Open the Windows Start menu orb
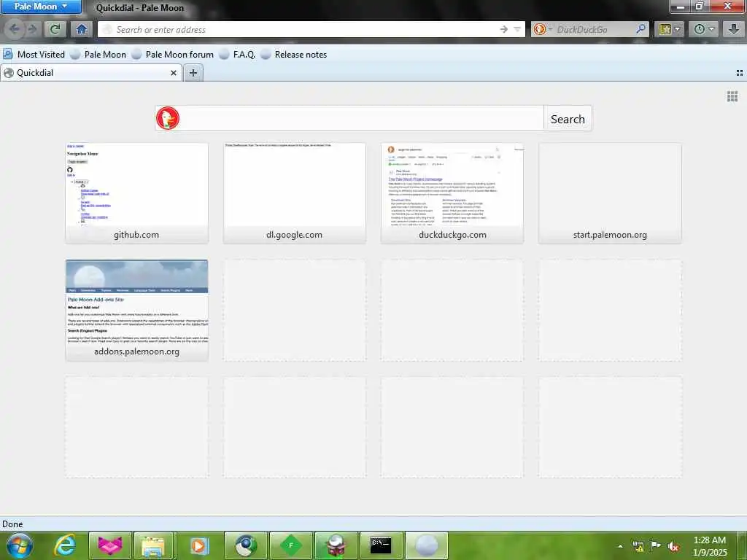Image resolution: width=747 pixels, height=560 pixels. click(19, 545)
